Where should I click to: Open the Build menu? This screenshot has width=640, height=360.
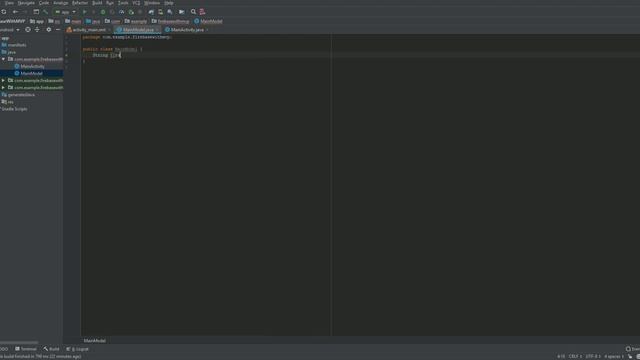(x=97, y=3)
